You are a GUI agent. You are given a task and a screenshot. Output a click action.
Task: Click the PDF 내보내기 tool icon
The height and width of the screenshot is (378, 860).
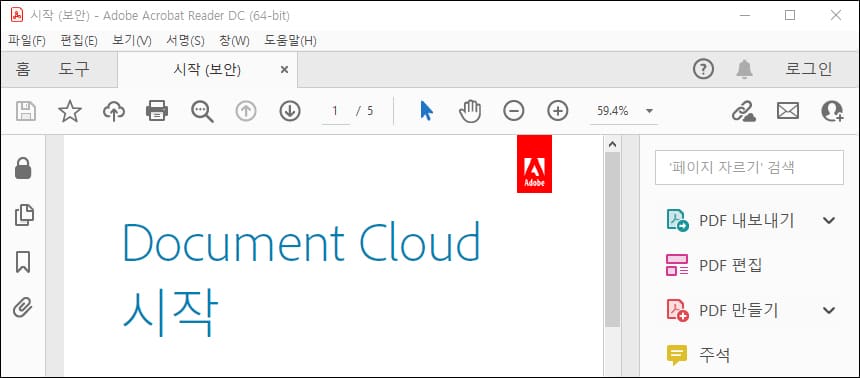pos(677,221)
